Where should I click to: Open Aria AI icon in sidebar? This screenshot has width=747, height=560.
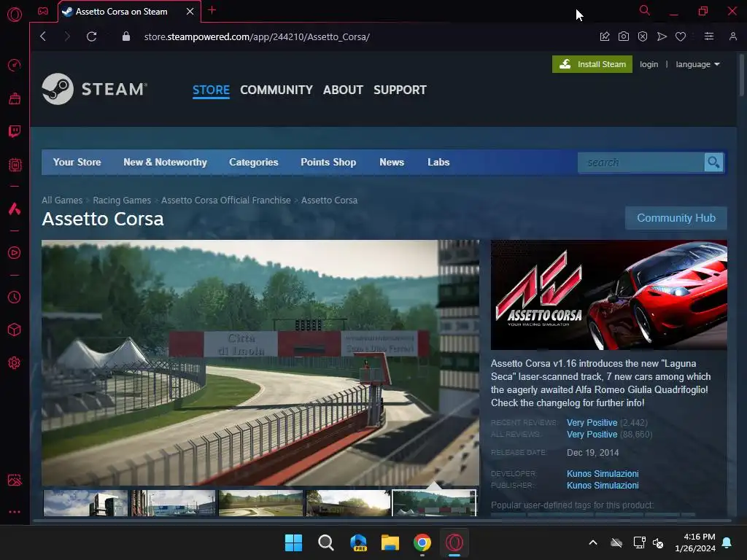[x=15, y=209]
